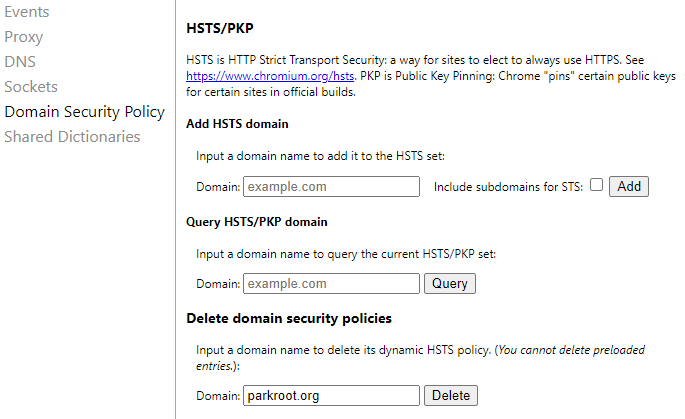Click the field containing parkroot.org
Viewport: 685px width, 419px height.
tap(331, 396)
